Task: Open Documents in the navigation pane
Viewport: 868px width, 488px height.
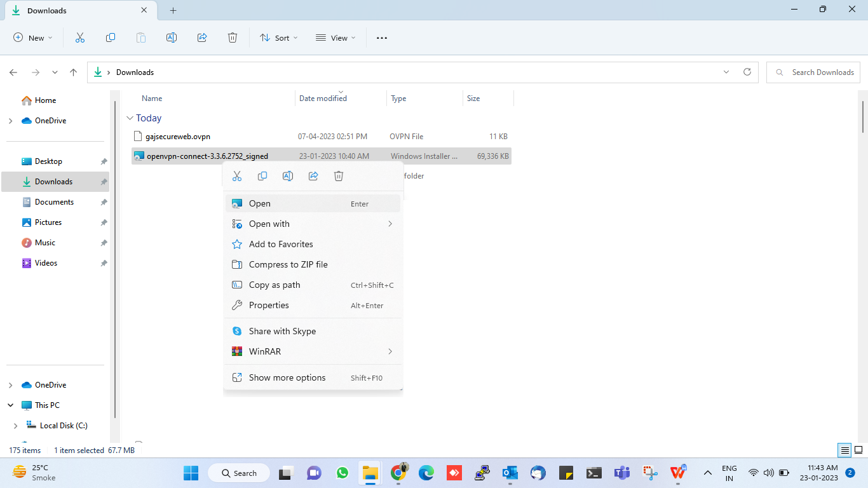Action: [x=55, y=202]
